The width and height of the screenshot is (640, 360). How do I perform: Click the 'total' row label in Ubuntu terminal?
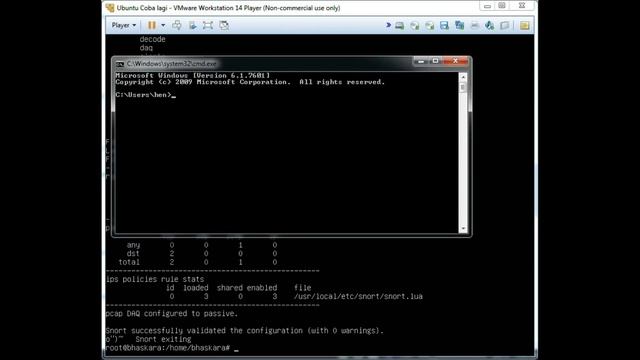[x=129, y=262]
